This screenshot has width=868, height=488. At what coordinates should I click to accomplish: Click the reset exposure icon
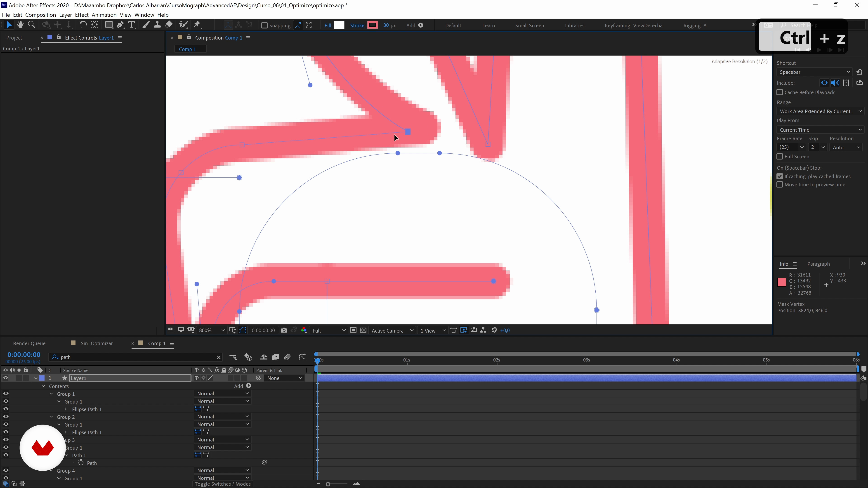click(494, 330)
